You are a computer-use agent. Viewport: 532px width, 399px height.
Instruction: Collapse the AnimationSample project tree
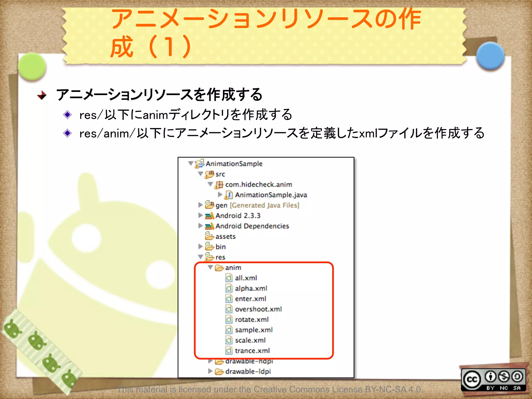coord(191,163)
